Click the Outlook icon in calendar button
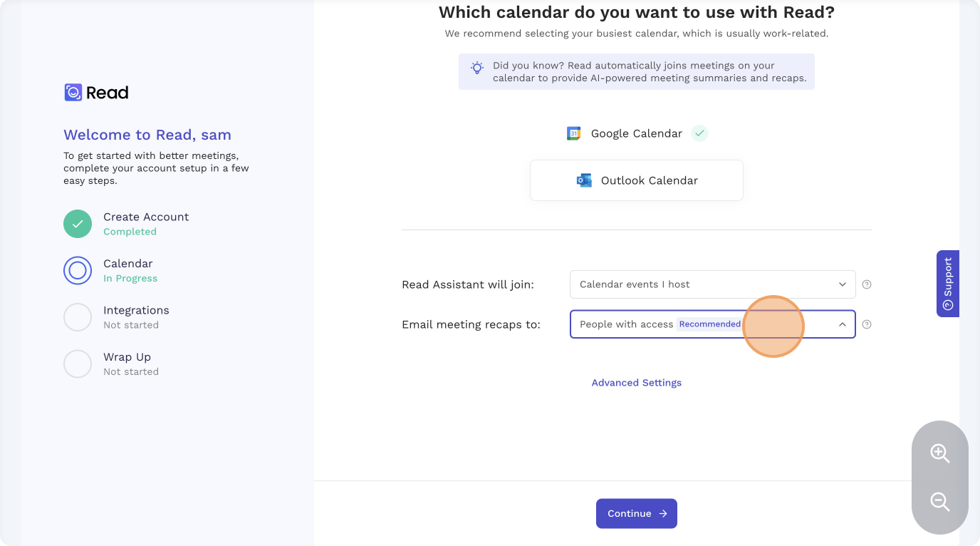980x546 pixels. (x=584, y=180)
